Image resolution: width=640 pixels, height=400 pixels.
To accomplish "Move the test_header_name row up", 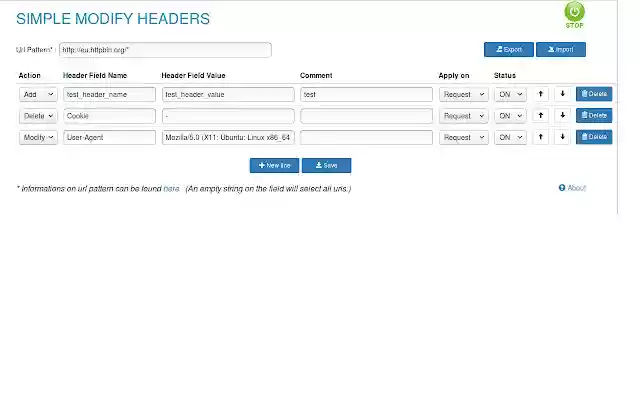I will 540,94.
